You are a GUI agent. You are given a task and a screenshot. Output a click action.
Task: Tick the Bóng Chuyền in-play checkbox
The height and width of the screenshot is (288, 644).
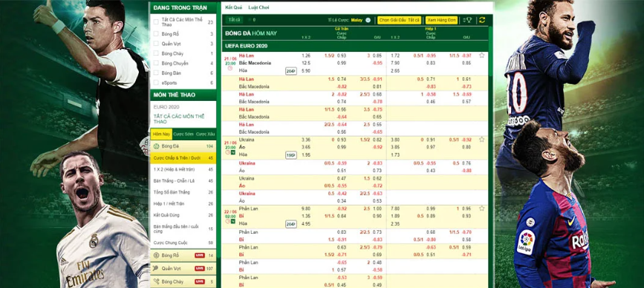point(156,63)
